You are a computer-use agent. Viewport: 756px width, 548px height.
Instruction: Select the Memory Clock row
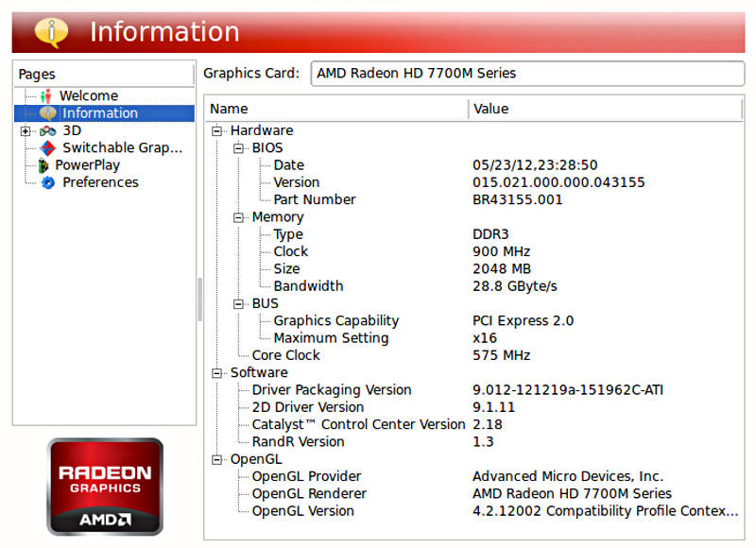tap(476, 252)
